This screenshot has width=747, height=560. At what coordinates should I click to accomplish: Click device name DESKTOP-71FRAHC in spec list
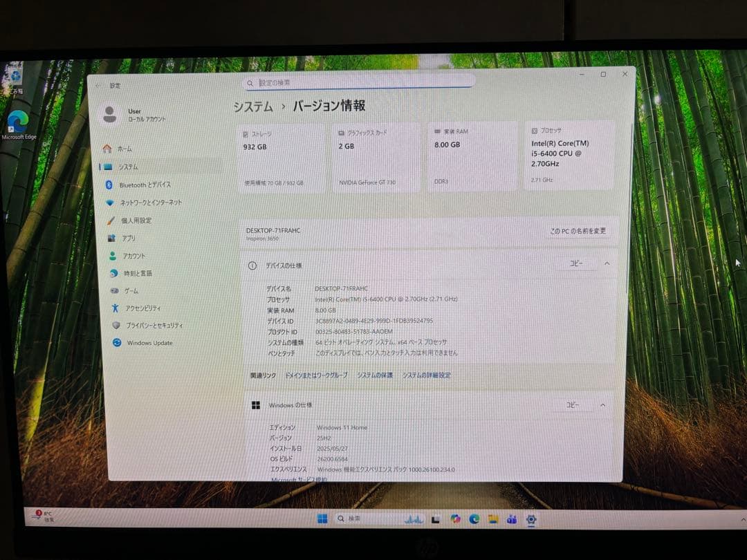click(x=341, y=288)
